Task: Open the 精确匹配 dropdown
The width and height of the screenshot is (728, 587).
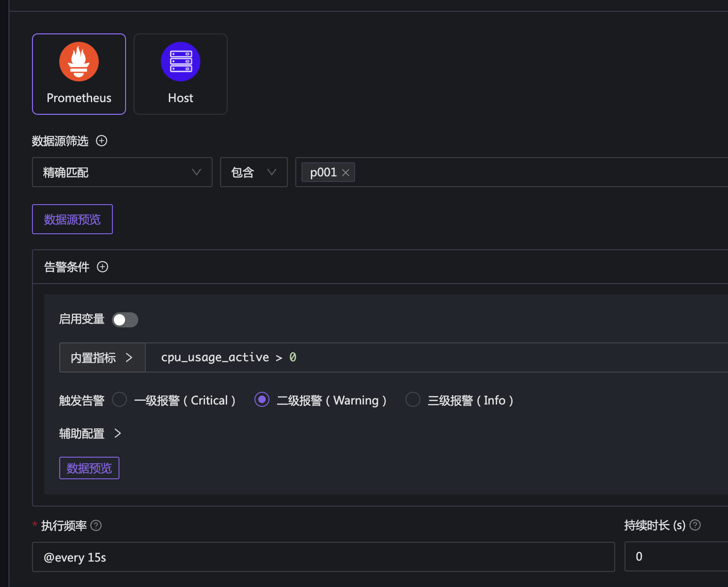Action: tap(122, 172)
